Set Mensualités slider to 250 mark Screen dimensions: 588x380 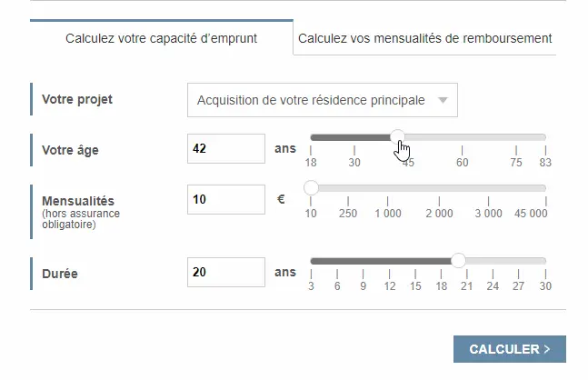[x=347, y=188]
